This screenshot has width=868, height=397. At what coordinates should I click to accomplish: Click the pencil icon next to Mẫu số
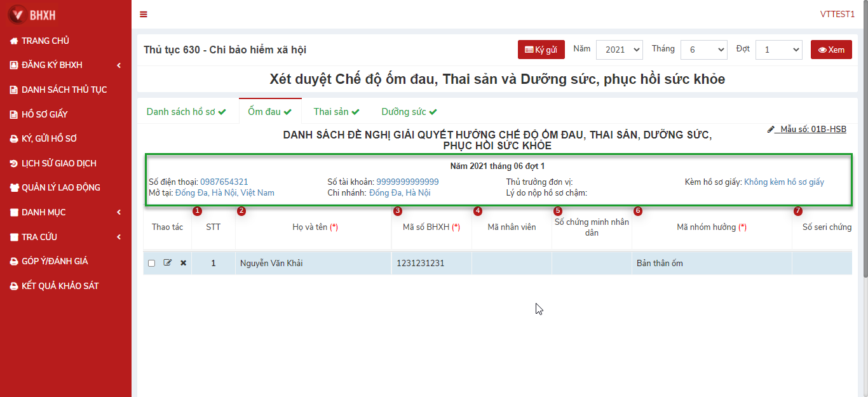point(771,130)
